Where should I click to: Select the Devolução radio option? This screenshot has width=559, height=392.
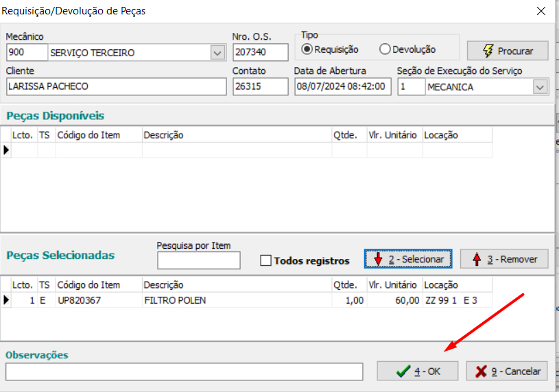407,49
